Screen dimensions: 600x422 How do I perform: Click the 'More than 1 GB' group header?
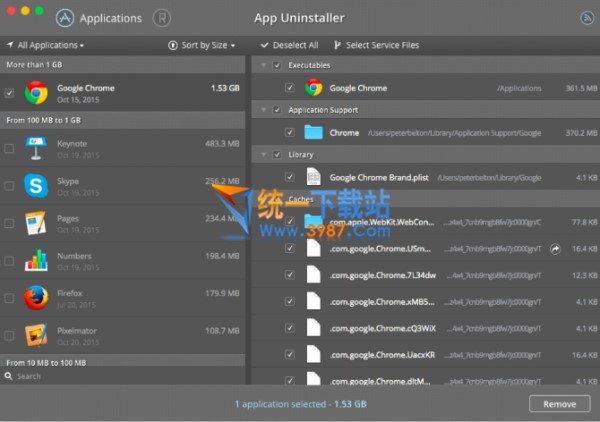(122, 65)
